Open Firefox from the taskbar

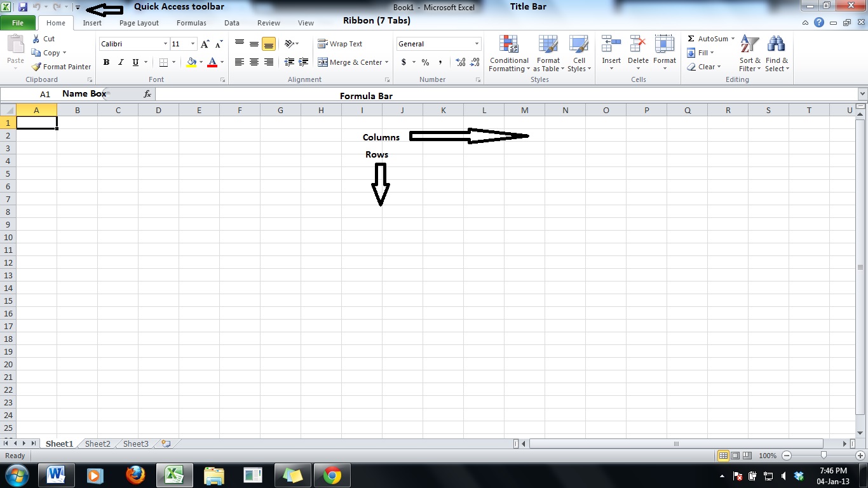135,475
